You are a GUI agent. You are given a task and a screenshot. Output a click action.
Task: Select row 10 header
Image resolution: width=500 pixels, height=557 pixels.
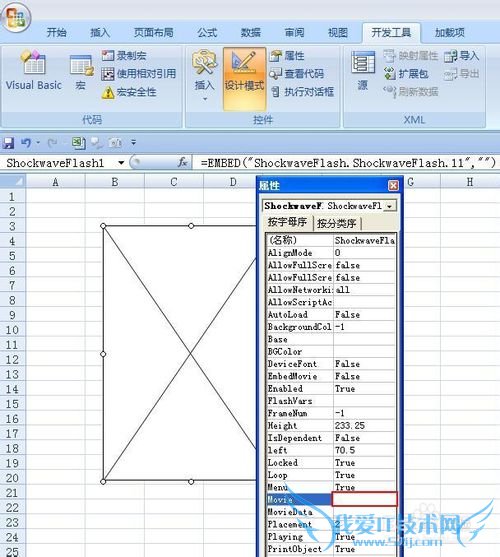coord(12,330)
